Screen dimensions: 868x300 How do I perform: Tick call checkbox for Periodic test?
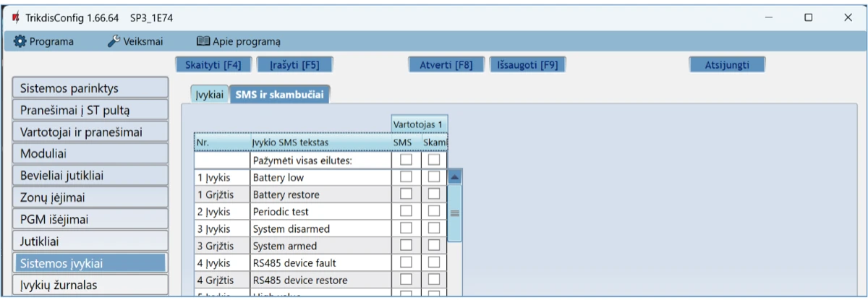433,211
